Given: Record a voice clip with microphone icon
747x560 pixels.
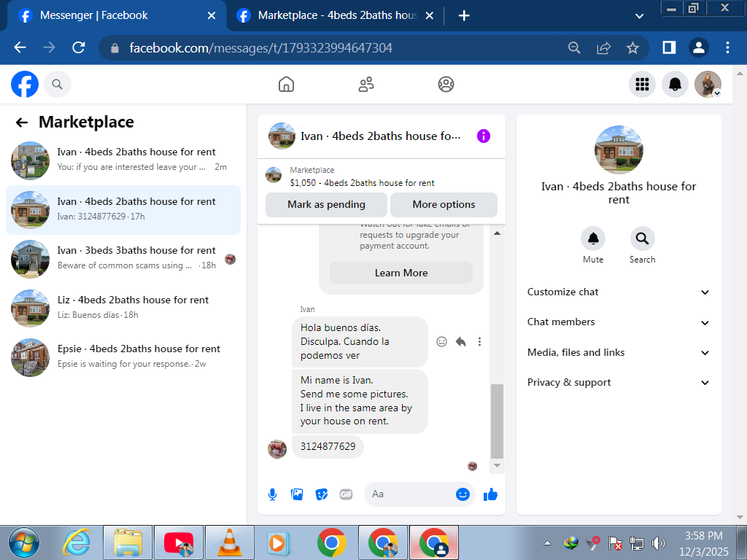Looking at the screenshot, I should click(273, 494).
